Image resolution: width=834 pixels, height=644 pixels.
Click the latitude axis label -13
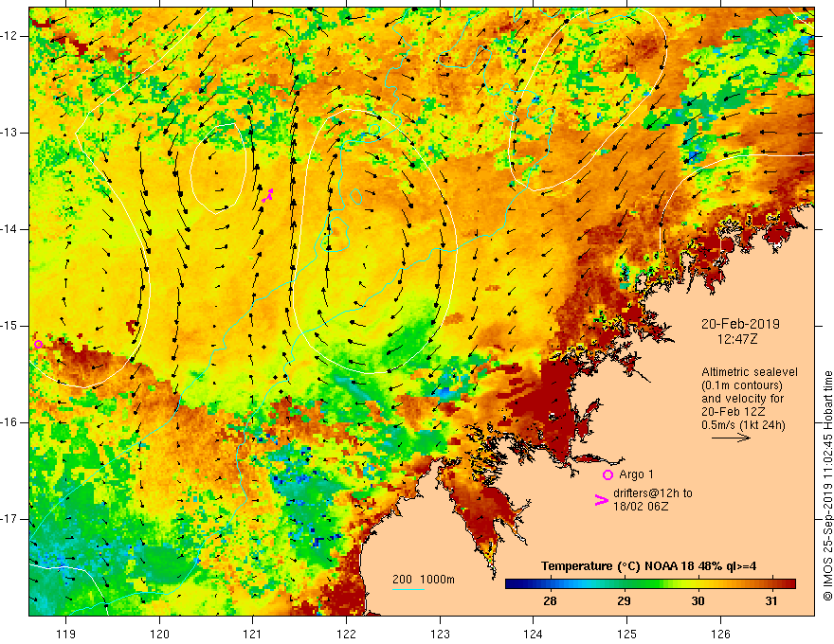pos(9,133)
